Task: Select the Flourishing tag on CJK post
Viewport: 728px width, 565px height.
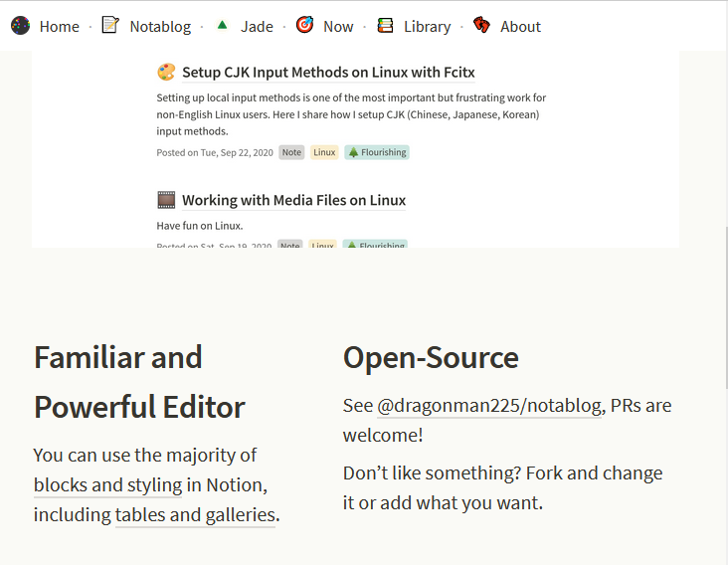Action: point(377,152)
